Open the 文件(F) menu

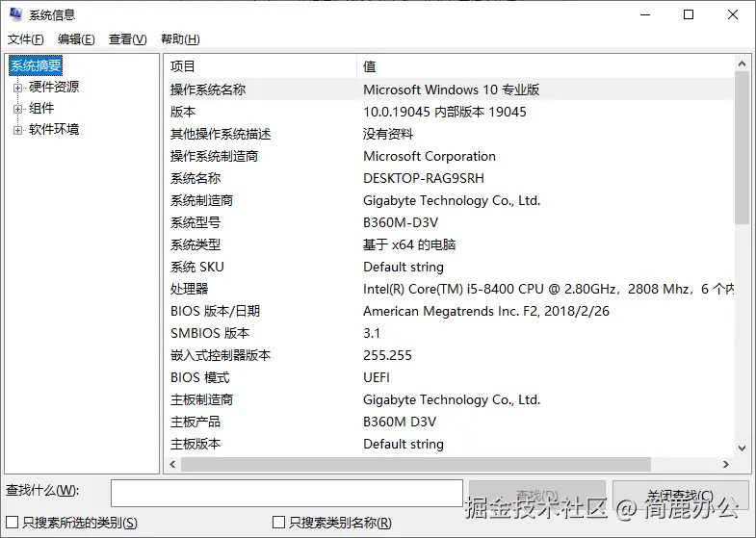tap(26, 39)
